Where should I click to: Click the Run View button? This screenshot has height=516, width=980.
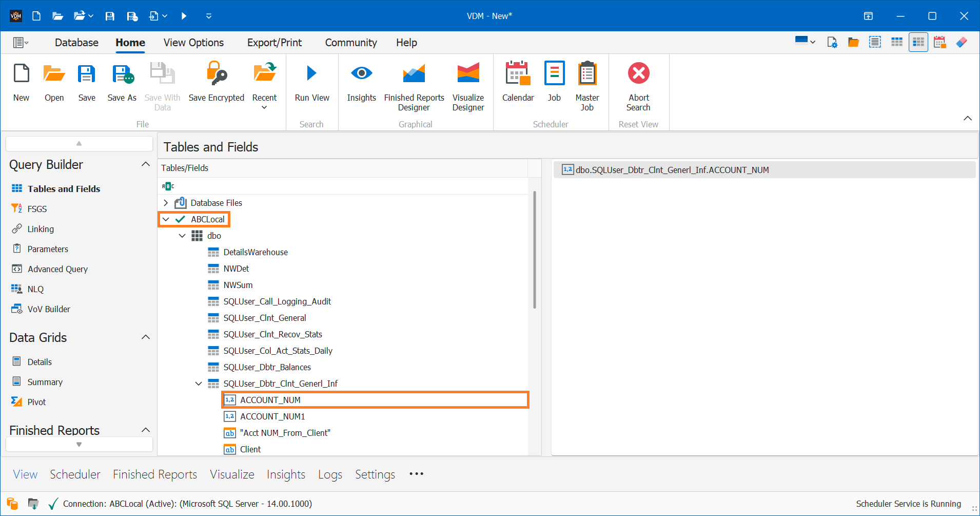click(311, 82)
